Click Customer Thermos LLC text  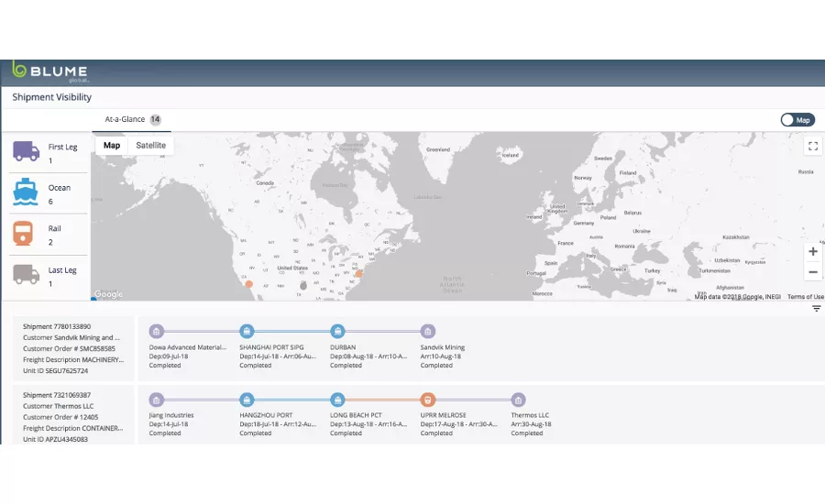pyautogui.click(x=58, y=406)
